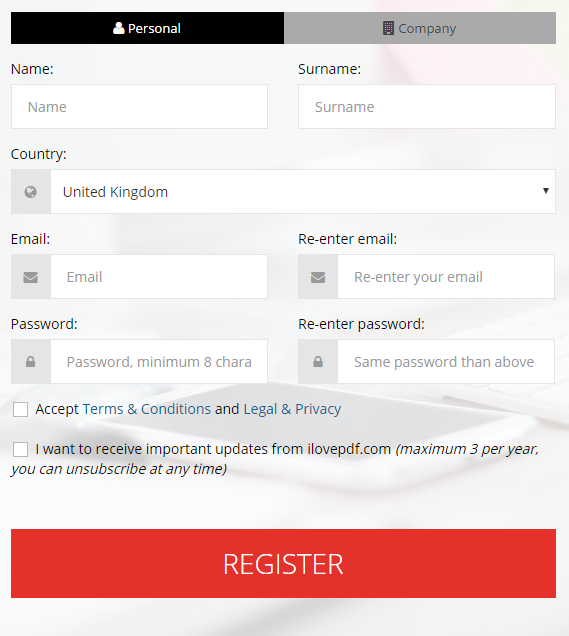Enable the receive important updates checkbox
Viewport: 569px width, 636px height.
pyautogui.click(x=20, y=449)
